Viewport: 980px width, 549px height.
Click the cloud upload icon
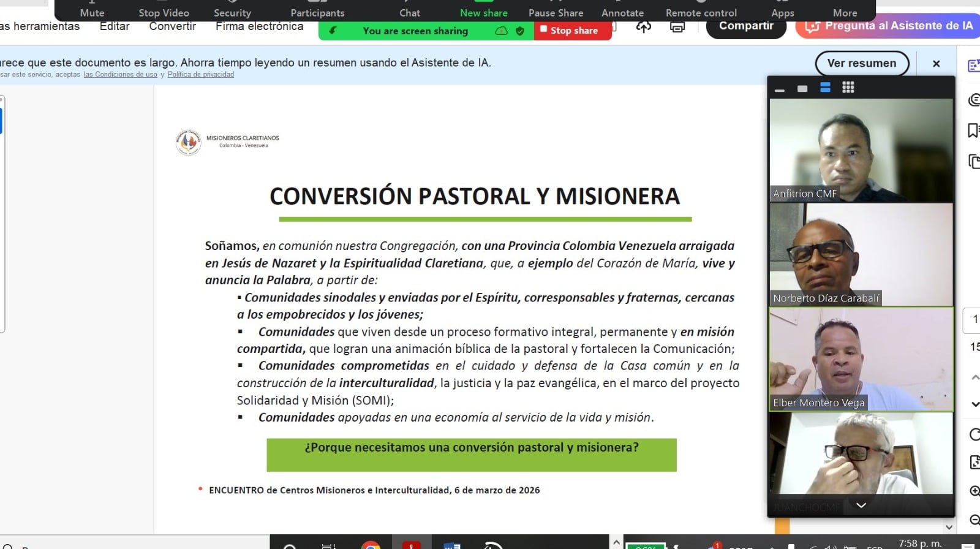point(644,27)
